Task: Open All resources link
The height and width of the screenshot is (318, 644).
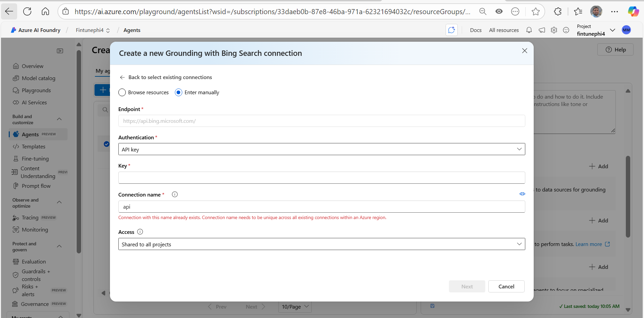Action: click(x=504, y=30)
